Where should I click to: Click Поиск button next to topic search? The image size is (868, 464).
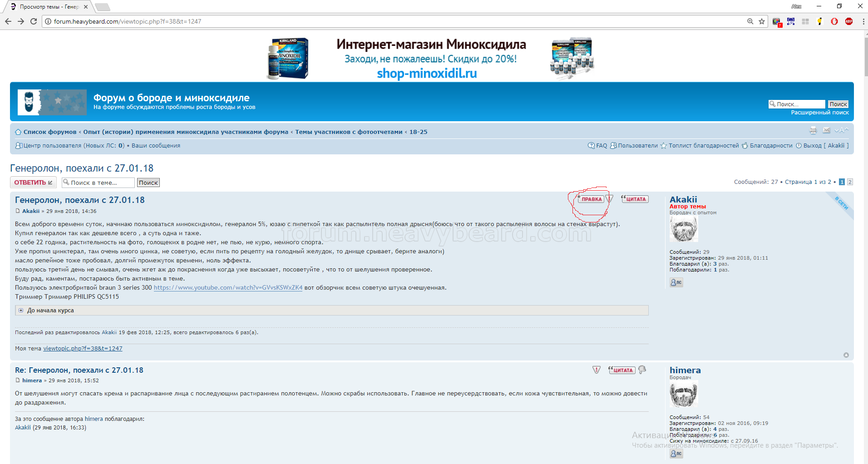click(148, 183)
